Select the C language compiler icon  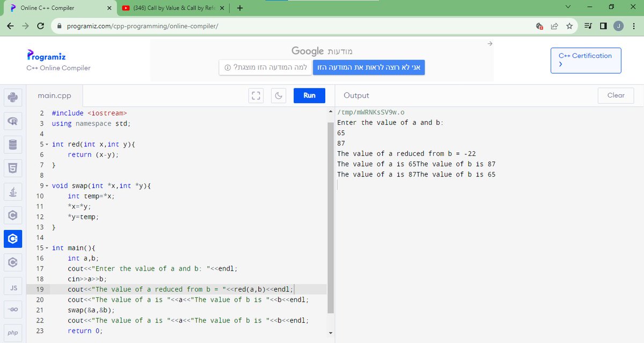(x=13, y=214)
